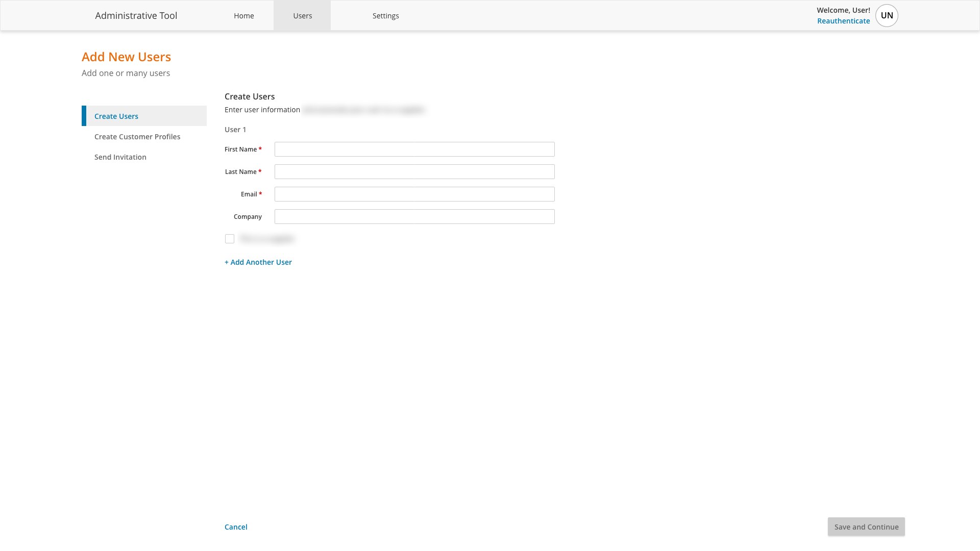Viewport: 980px width, 551px height.
Task: Click + Add Another User link
Action: 258,262
